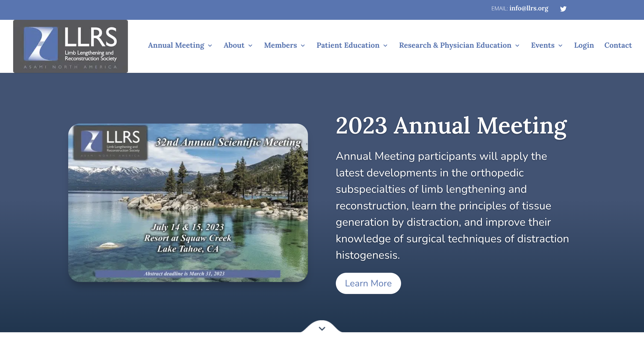The width and height of the screenshot is (644, 356).
Task: Open the Patient Education menu item
Action: pyautogui.click(x=348, y=45)
